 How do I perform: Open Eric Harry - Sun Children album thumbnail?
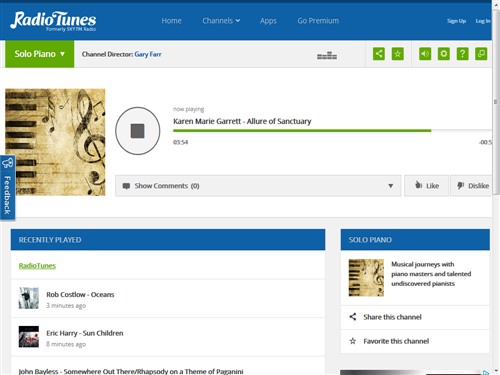click(x=29, y=337)
